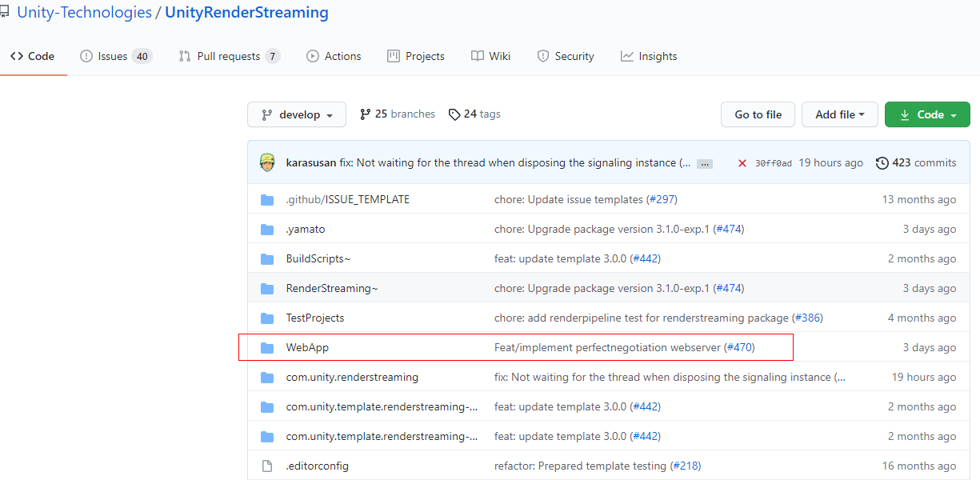Open the karasusan author link
980x480 pixels.
click(x=311, y=162)
